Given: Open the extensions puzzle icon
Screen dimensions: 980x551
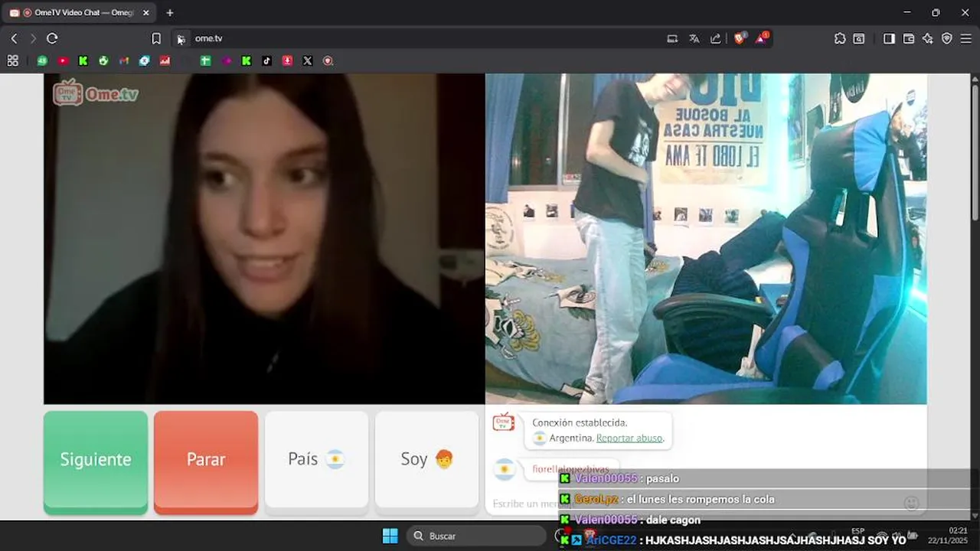Looking at the screenshot, I should click(840, 38).
